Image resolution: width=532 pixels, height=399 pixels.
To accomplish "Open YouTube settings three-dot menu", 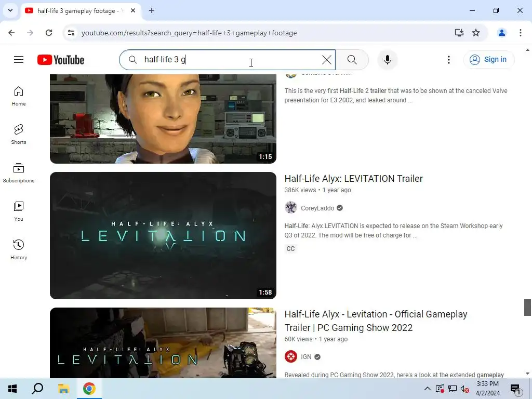I will click(x=449, y=60).
